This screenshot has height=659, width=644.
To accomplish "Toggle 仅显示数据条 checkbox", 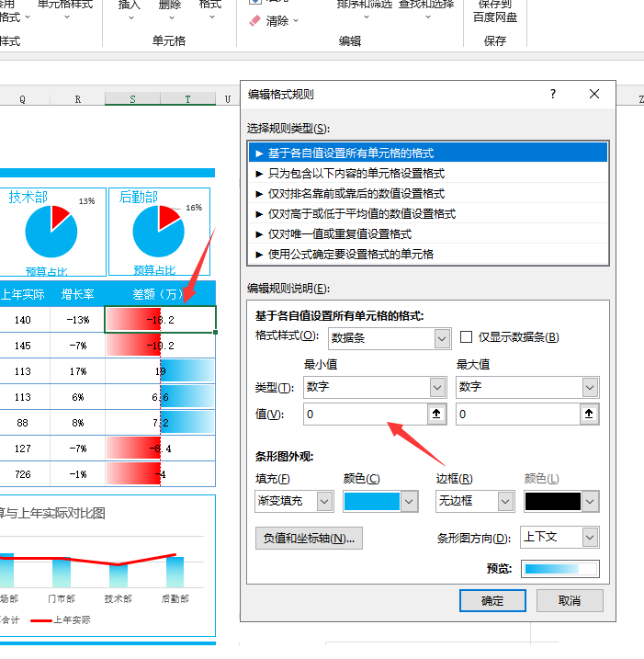I will click(466, 337).
